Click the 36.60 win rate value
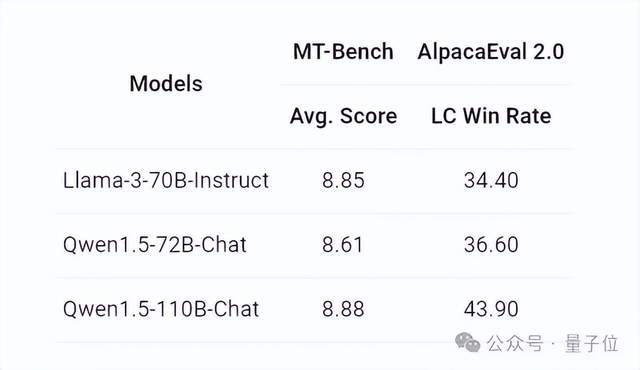The width and height of the screenshot is (640, 370). [x=491, y=245]
